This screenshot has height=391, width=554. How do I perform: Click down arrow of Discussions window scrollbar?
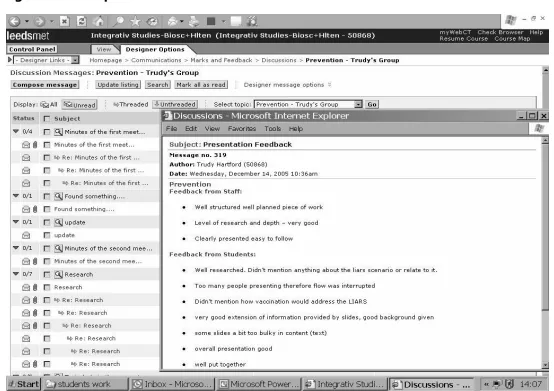[545, 365]
